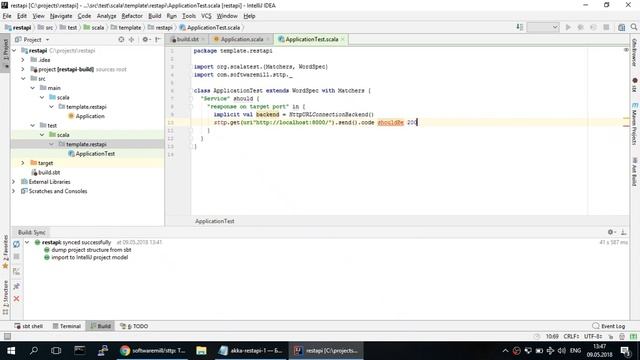This screenshot has width=640, height=360.
Task: Open the TODO tool window
Action: point(134,326)
